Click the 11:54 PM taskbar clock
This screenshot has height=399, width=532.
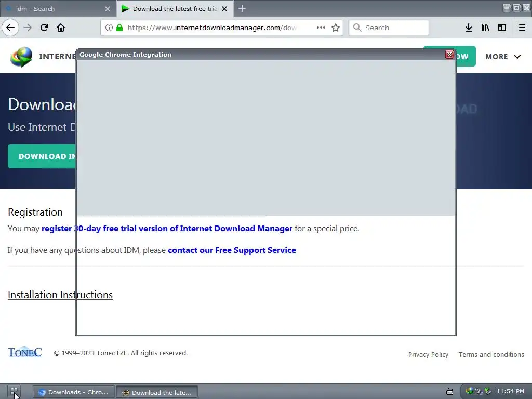510,391
